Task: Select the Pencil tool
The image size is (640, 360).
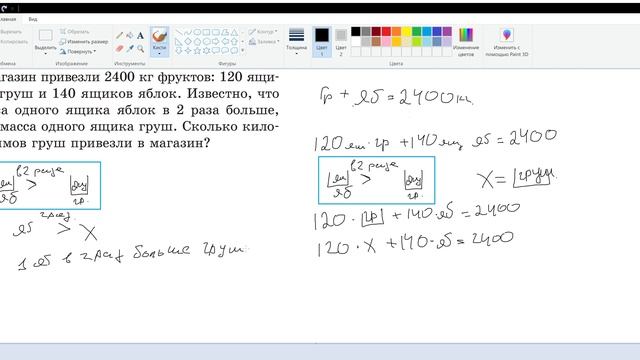Action: pyautogui.click(x=119, y=36)
